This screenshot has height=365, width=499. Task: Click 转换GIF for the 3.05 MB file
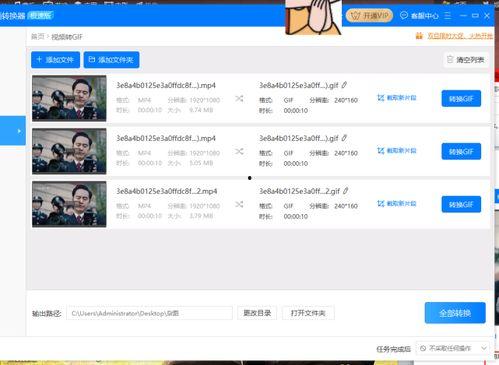pyautogui.click(x=461, y=152)
